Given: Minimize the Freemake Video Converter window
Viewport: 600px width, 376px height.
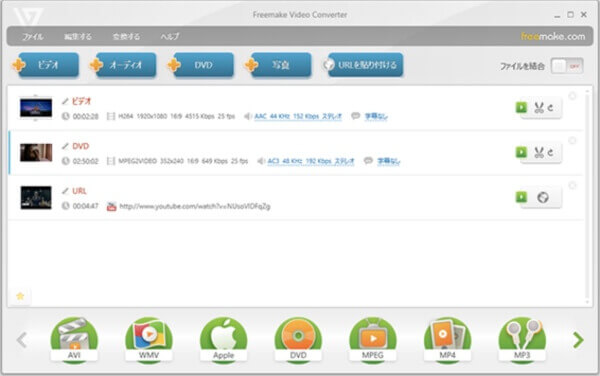Looking at the screenshot, I should (x=557, y=15).
